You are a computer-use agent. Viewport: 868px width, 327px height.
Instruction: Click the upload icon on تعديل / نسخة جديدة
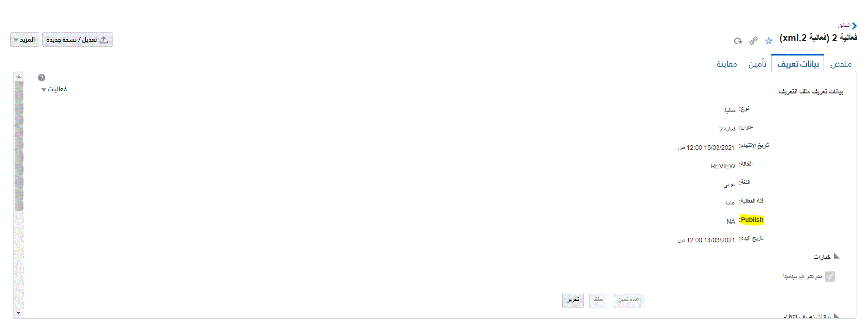pyautogui.click(x=104, y=40)
